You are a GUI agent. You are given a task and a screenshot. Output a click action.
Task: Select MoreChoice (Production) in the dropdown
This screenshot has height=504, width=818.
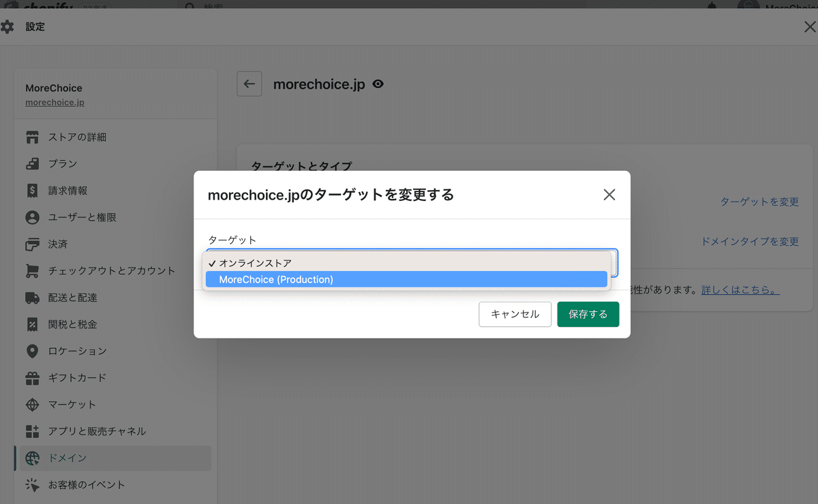click(x=406, y=279)
